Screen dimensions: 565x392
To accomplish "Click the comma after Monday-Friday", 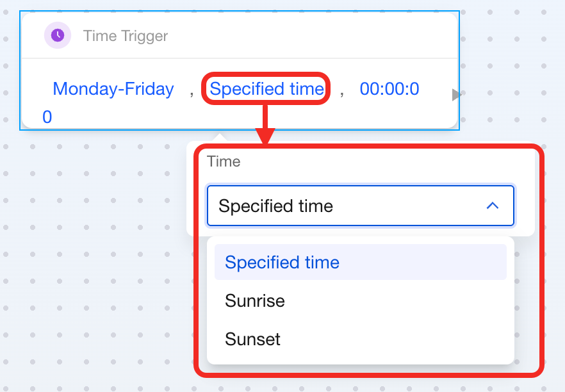I will 191,90.
